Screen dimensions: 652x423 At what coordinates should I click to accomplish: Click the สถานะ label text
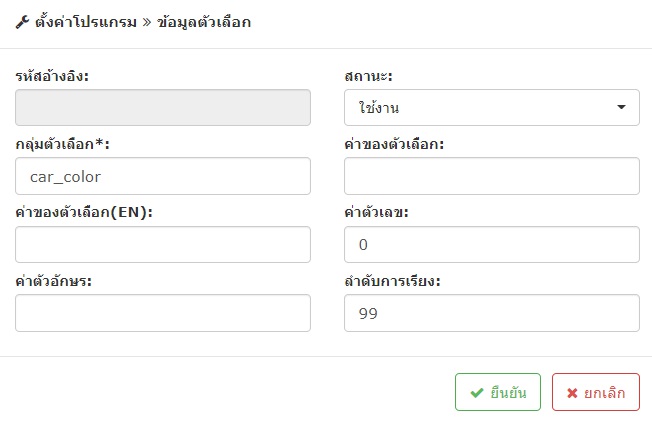368,76
